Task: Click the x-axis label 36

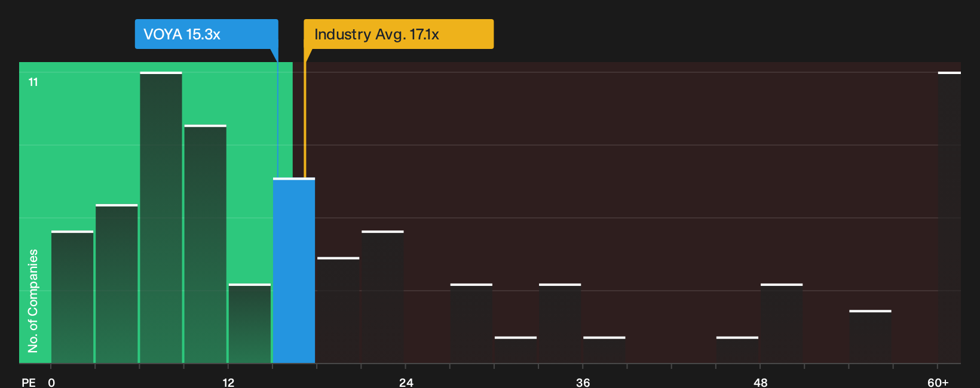Action: (x=583, y=382)
